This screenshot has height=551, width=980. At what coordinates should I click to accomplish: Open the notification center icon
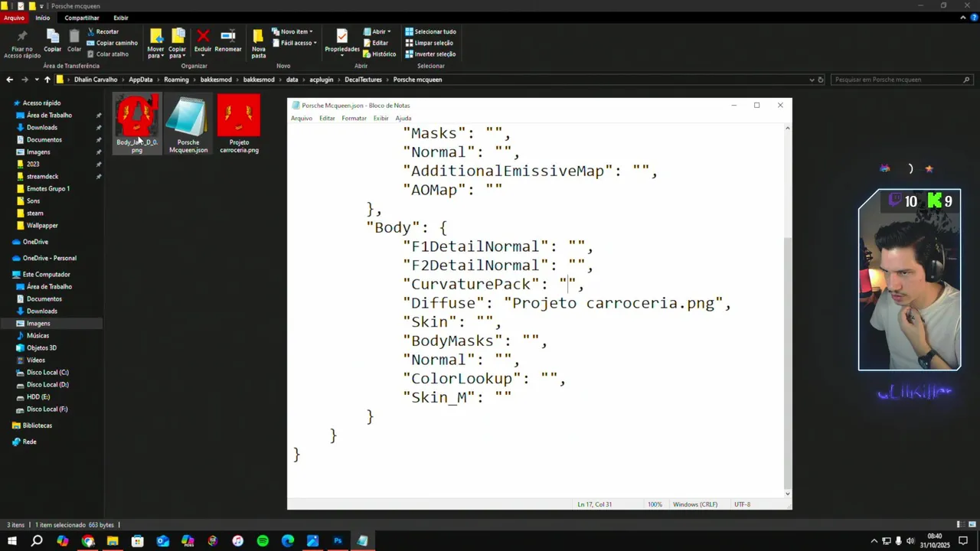click(x=964, y=541)
